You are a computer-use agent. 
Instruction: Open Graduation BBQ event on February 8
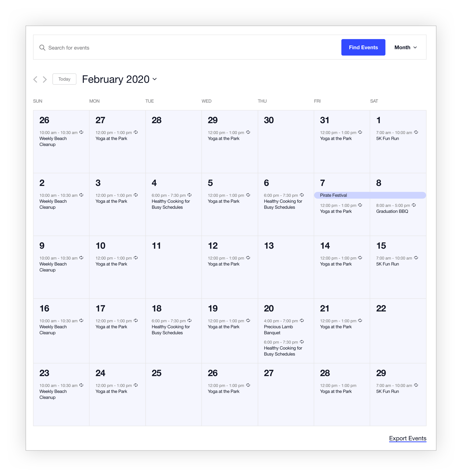(392, 211)
